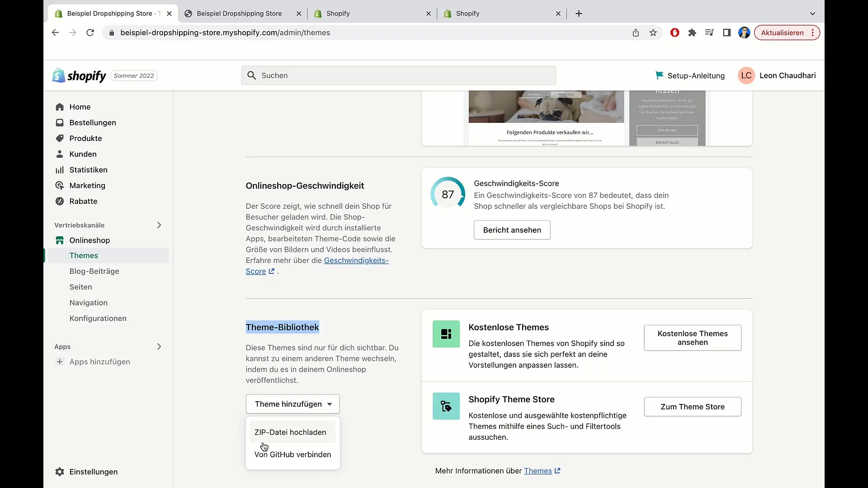Click Theme hinzufügen dropdown button
Screen dimensions: 868x488
click(x=293, y=404)
